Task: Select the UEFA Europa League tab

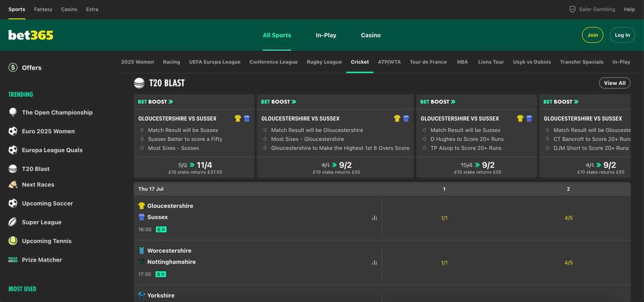Action: click(215, 62)
